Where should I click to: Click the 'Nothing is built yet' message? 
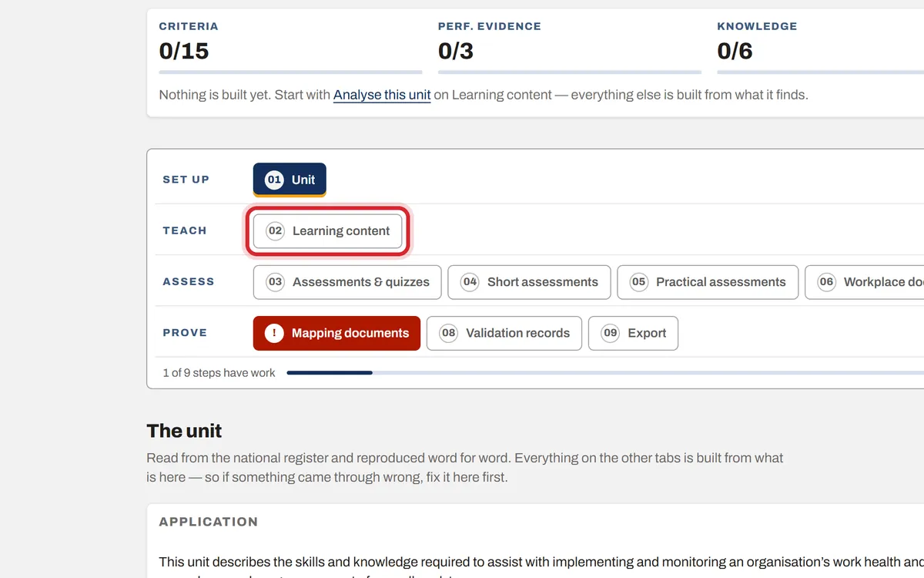coord(484,95)
